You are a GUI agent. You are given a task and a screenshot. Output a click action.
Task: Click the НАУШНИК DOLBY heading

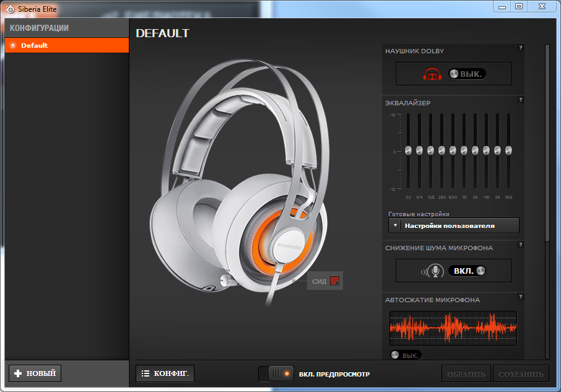point(414,51)
